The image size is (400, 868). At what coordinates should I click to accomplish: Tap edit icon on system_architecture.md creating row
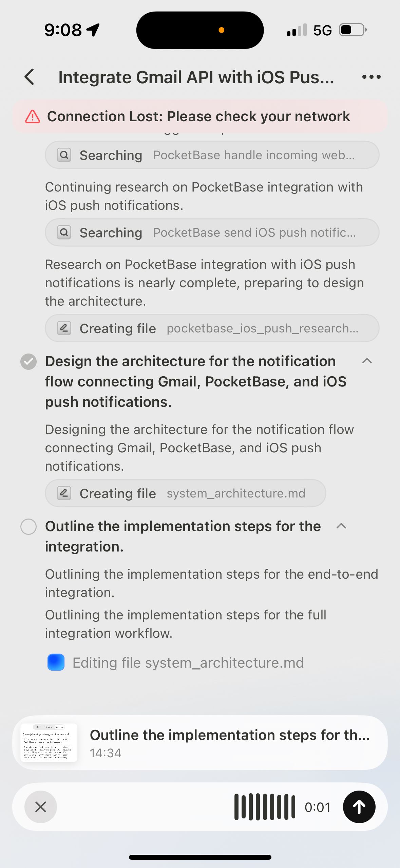coord(64,493)
